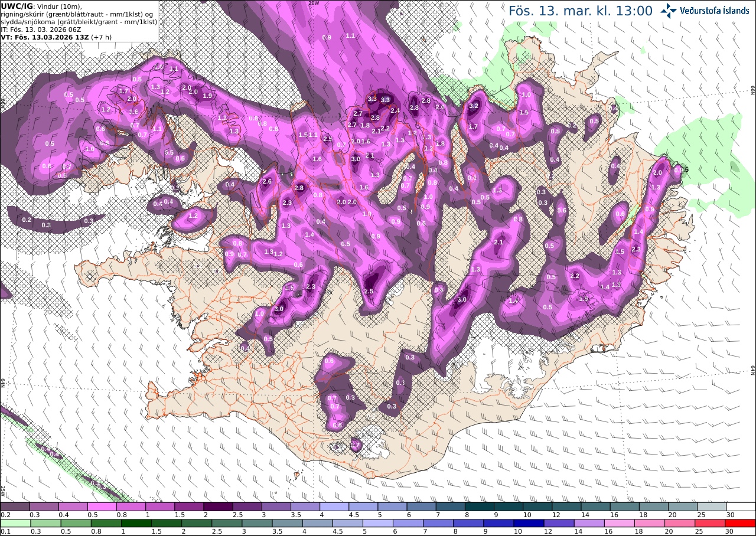The width and height of the screenshot is (756, 536).
Task: Select the darkest purple upper swatch at 2
Action: (x=218, y=506)
